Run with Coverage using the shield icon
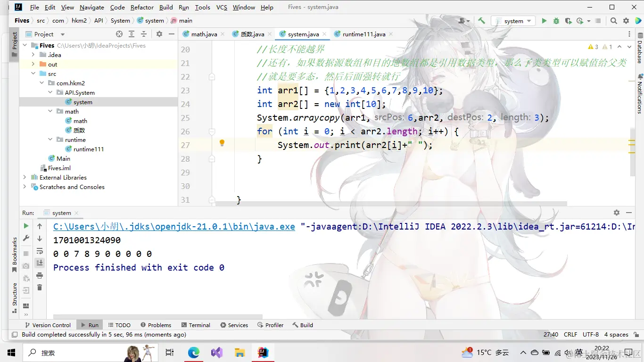This screenshot has height=362, width=644. click(568, 21)
